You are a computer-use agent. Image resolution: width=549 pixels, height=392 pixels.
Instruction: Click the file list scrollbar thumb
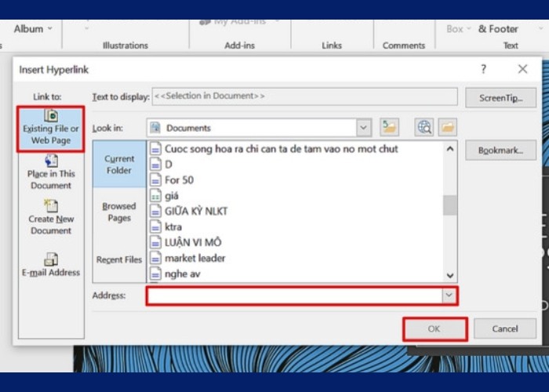click(x=450, y=205)
